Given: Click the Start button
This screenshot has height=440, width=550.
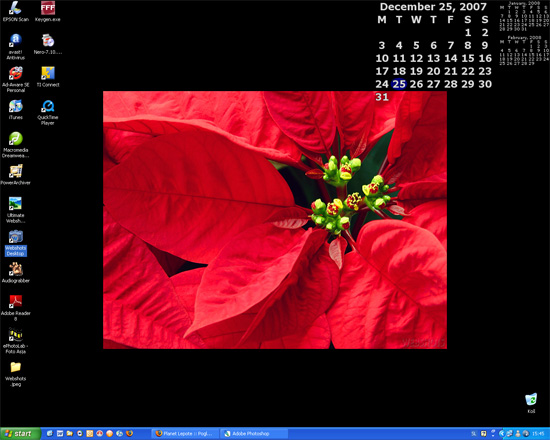Looking at the screenshot, I should point(20,433).
